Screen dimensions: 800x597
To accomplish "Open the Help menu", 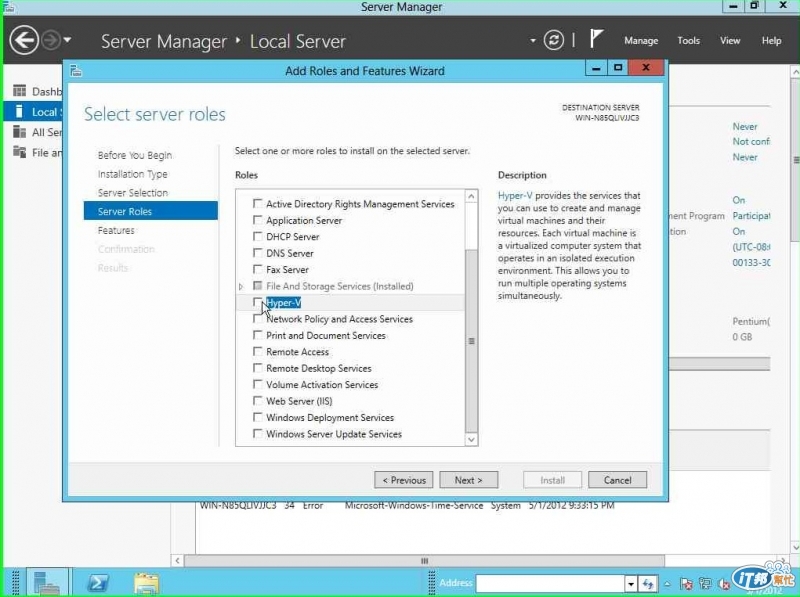I will coord(771,40).
